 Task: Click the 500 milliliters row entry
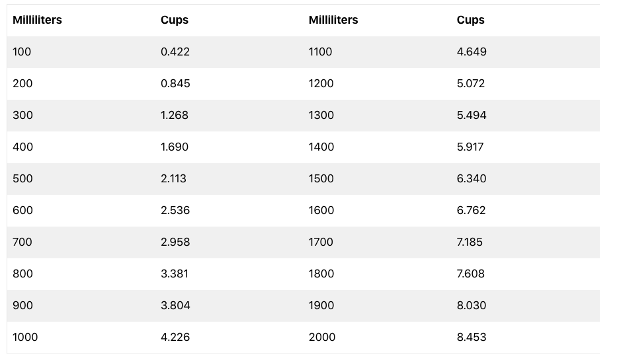(x=22, y=178)
